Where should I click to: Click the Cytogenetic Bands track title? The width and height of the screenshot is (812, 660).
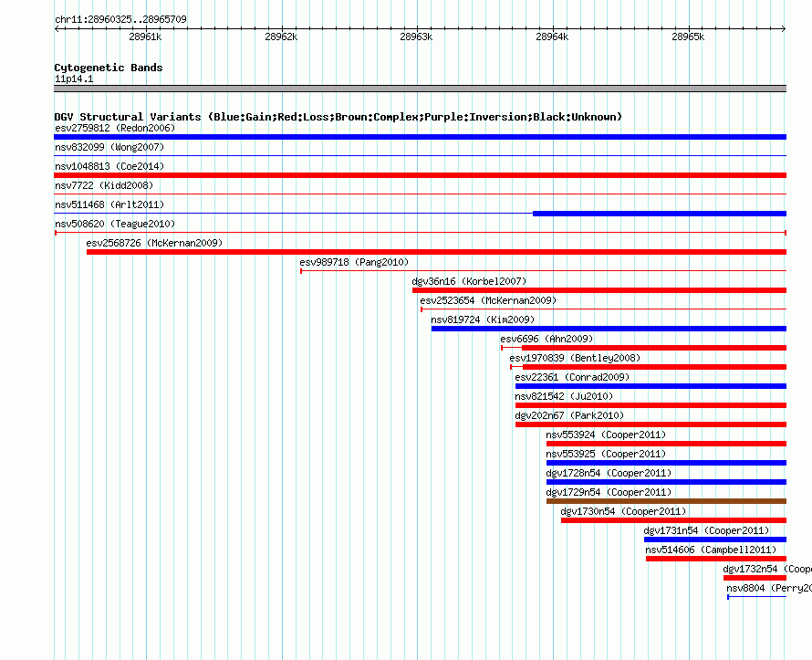109,68
